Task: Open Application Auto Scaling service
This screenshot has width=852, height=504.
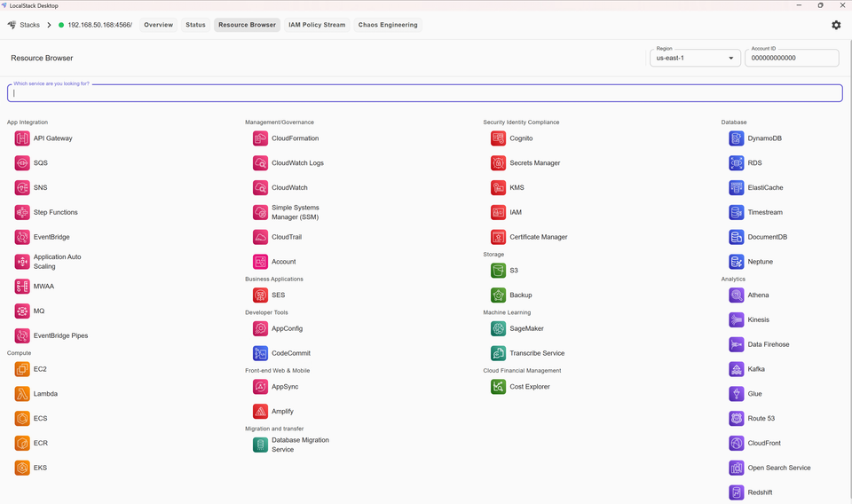Action: click(x=58, y=262)
